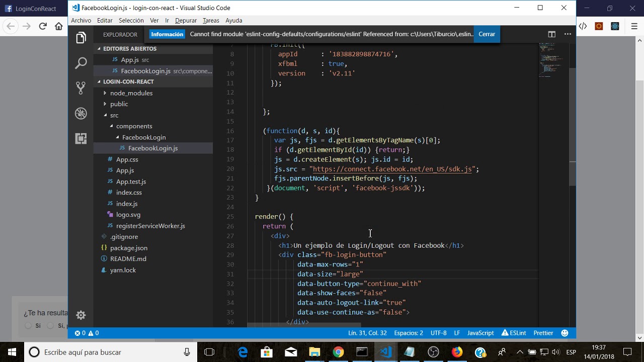Open Mail app from taskbar
Image resolution: width=644 pixels, height=362 pixels.
(x=290, y=352)
